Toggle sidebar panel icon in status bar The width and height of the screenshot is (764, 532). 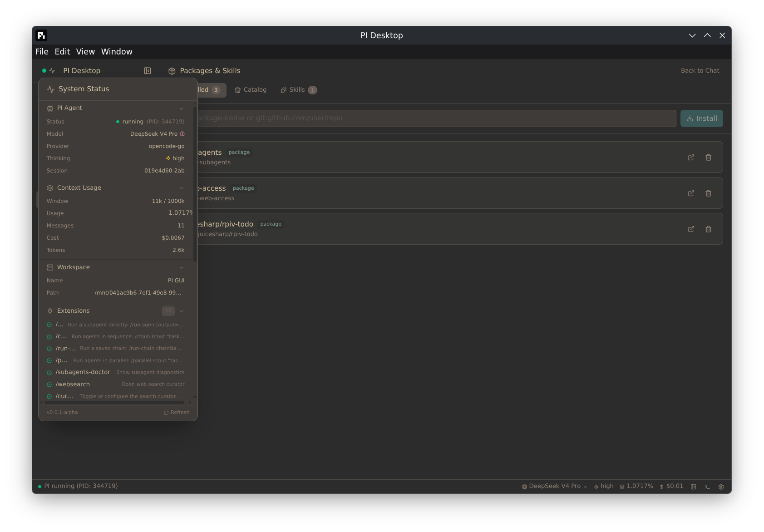pos(694,487)
